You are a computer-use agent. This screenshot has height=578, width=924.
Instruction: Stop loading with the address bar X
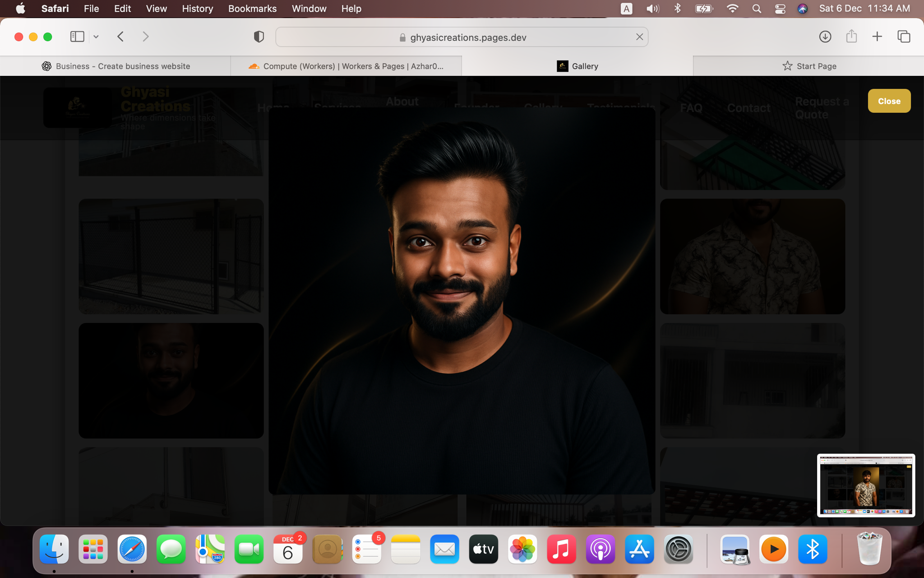click(x=639, y=37)
